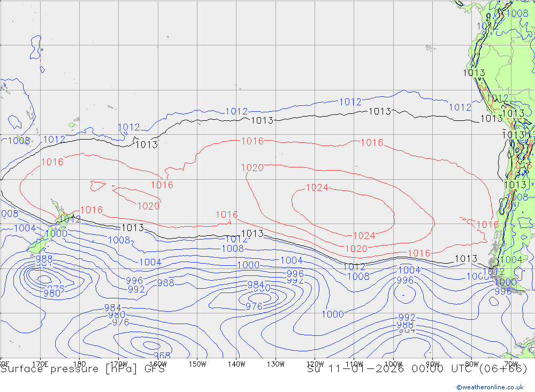Viewport: 535px width, 392px height.
Task: Click the upper 1024 high pressure label
Action: pos(317,188)
